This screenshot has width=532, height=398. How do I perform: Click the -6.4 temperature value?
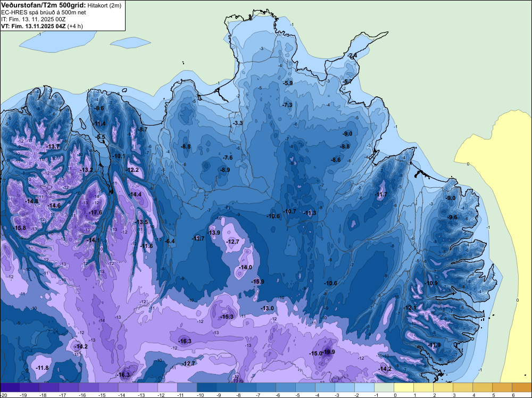[x=170, y=241]
